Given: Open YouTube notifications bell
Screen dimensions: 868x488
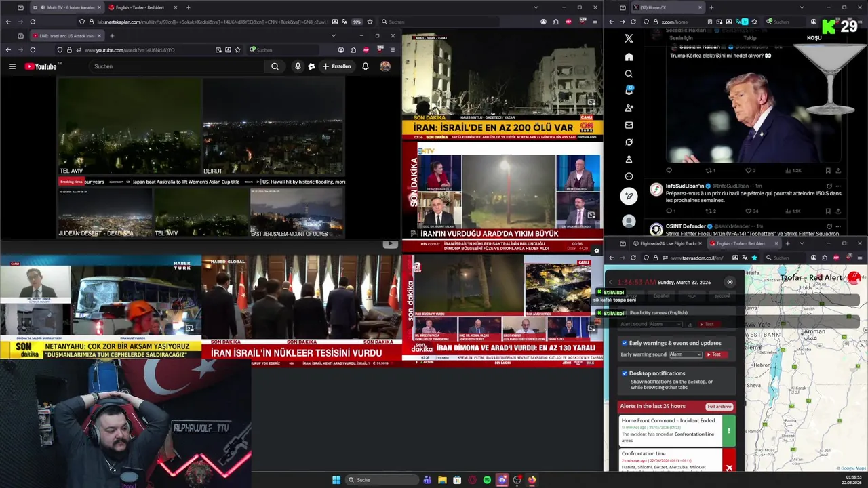Looking at the screenshot, I should (x=366, y=66).
